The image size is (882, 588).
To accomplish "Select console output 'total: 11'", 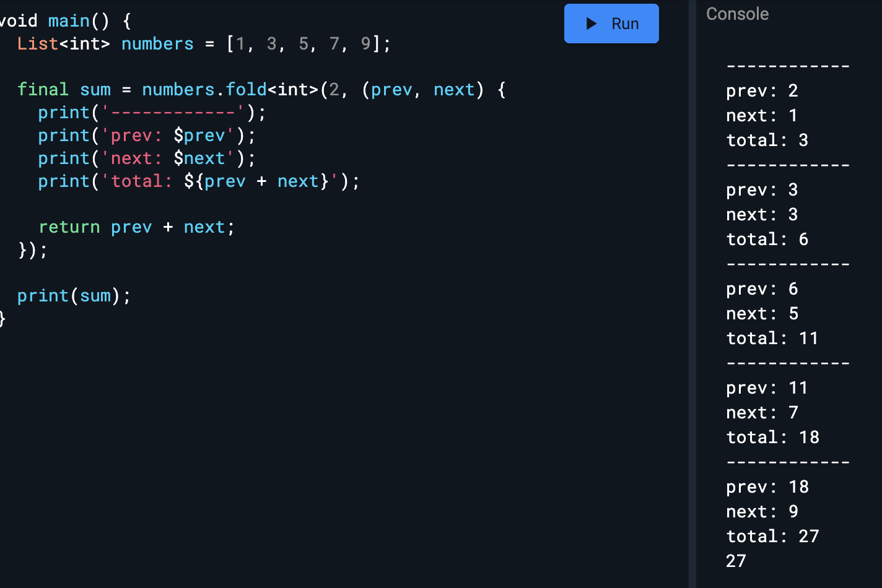I will tap(772, 339).
